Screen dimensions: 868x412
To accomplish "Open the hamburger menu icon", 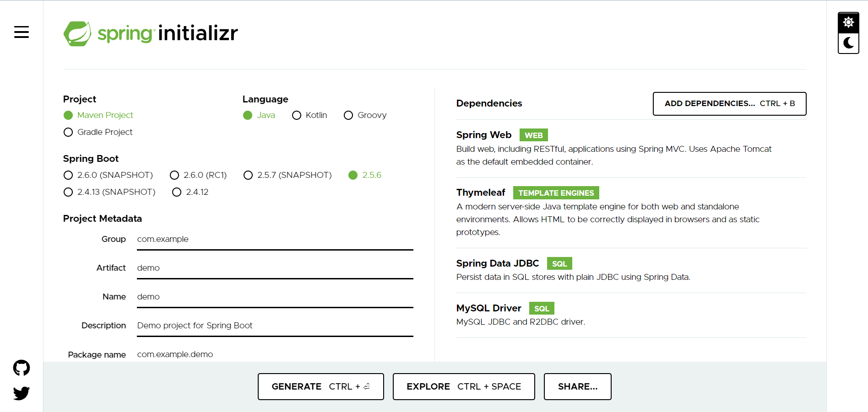I will click(x=22, y=32).
